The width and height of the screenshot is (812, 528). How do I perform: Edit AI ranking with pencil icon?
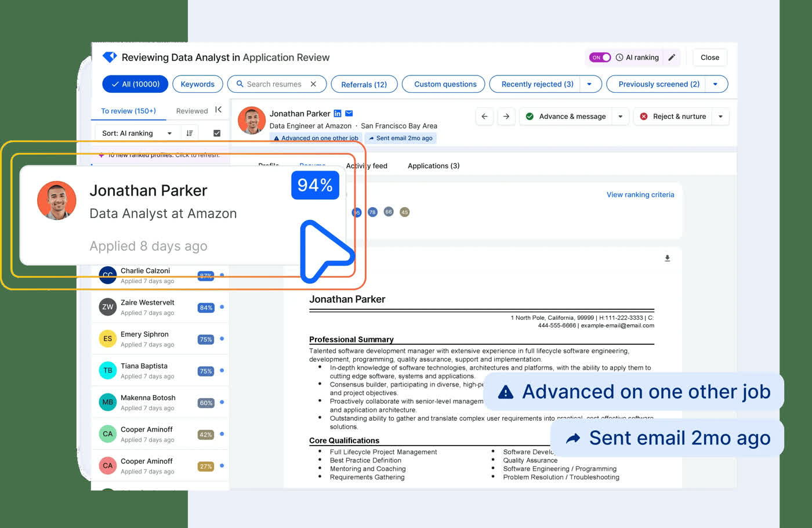point(672,57)
